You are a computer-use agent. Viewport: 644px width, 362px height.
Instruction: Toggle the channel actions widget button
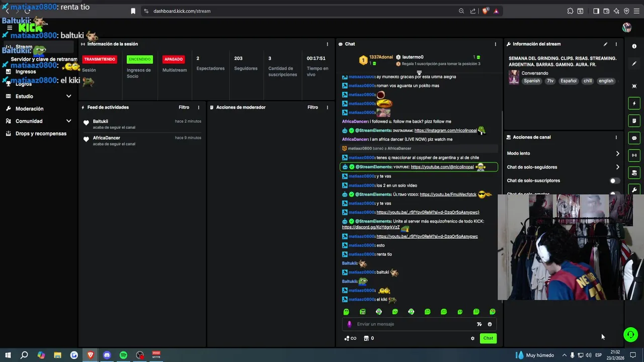[x=634, y=173]
